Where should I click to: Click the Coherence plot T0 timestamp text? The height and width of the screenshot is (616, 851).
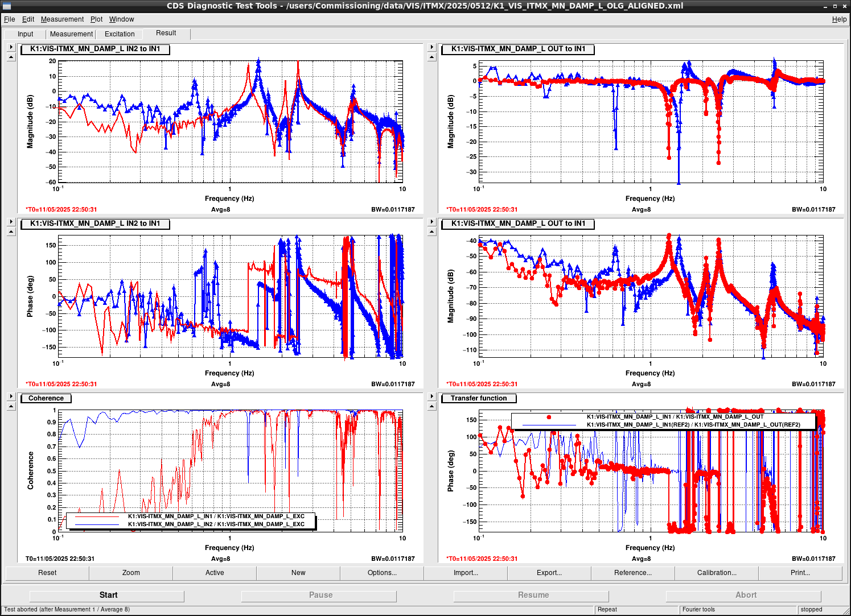click(60, 559)
